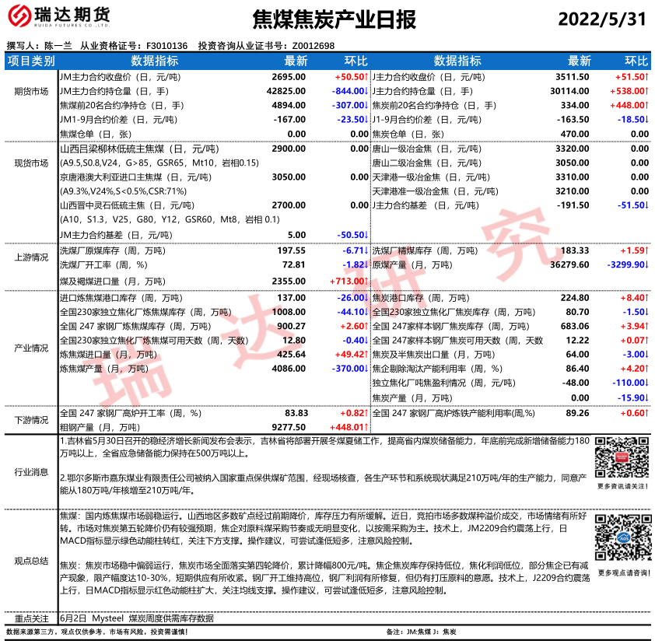This screenshot has width=655, height=644.
Task: Click the 行业消息 section label
Action: coord(31,472)
